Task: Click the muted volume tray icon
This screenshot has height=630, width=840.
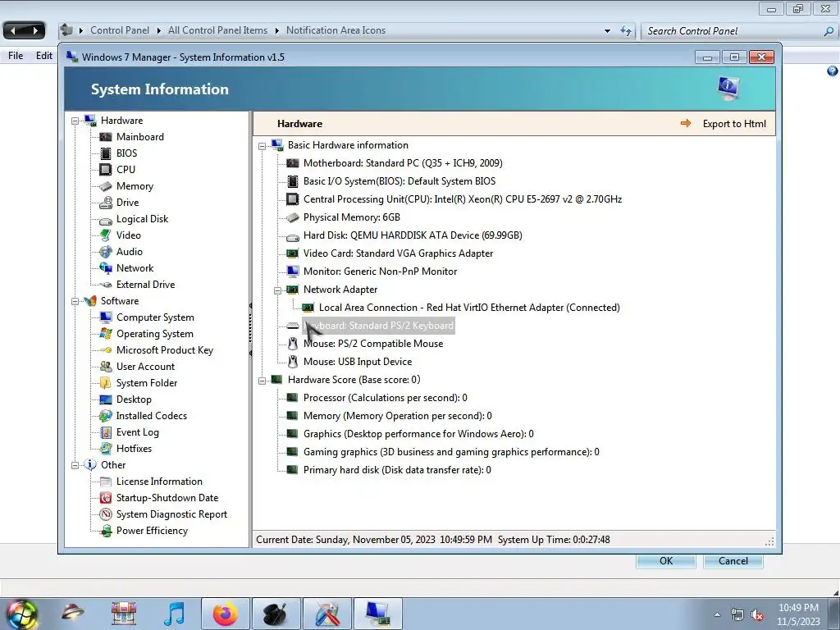Action: 757,615
